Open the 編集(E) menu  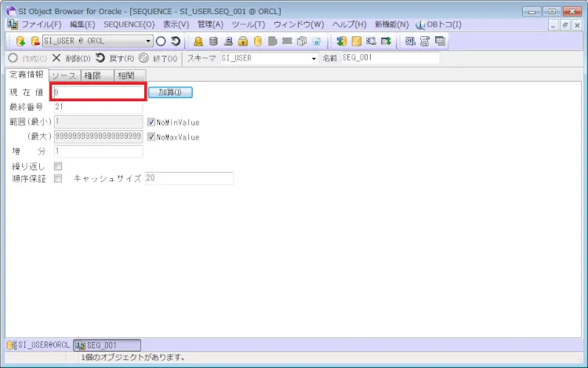82,25
